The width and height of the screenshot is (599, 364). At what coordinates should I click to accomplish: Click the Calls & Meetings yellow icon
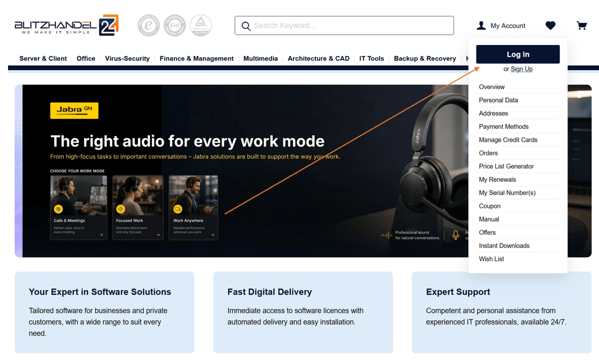pos(58,209)
